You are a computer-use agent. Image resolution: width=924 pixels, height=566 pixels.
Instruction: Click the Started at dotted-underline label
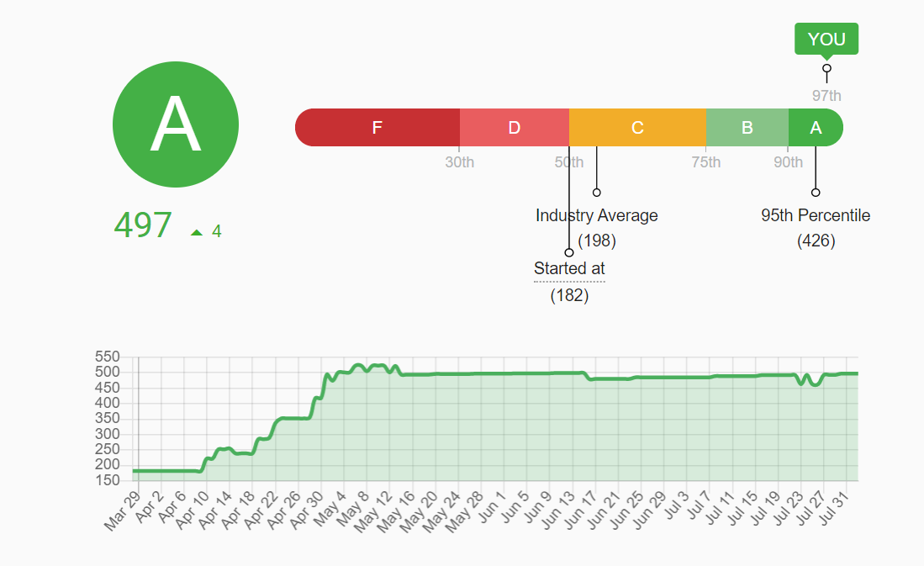click(x=569, y=268)
